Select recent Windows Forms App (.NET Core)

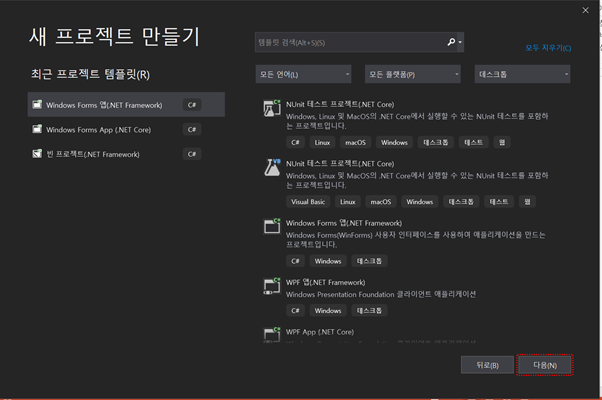click(x=126, y=129)
